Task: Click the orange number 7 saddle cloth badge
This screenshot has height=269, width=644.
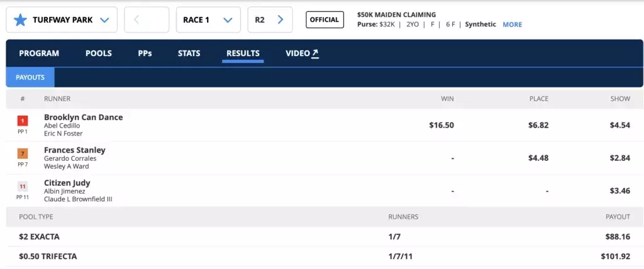Action: point(22,153)
